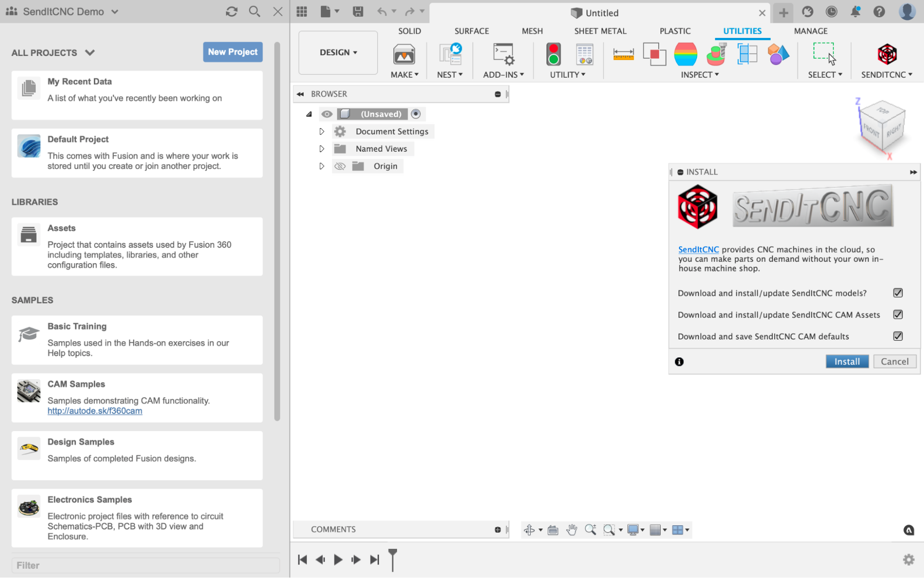Select the Interference tool
This screenshot has height=578, width=924.
[x=654, y=55]
